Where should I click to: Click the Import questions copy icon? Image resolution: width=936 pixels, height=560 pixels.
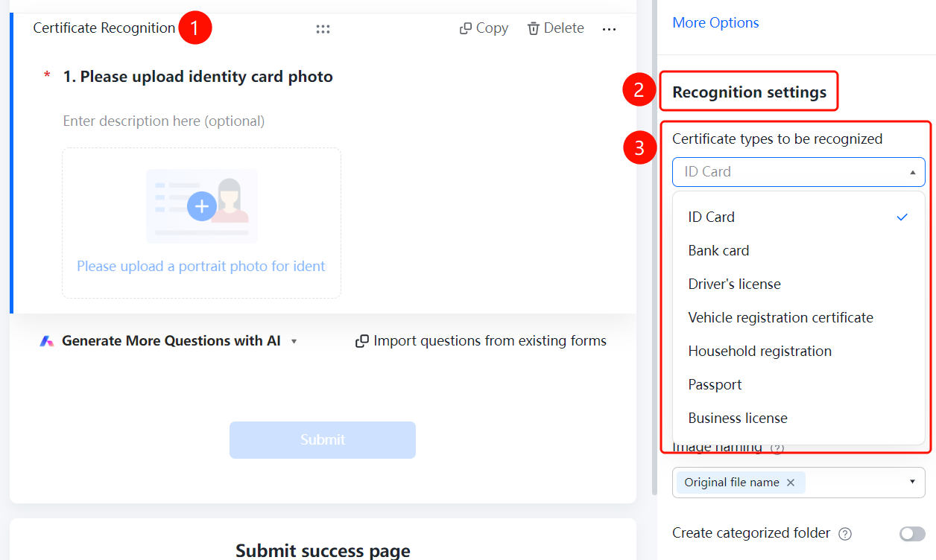pyautogui.click(x=362, y=341)
